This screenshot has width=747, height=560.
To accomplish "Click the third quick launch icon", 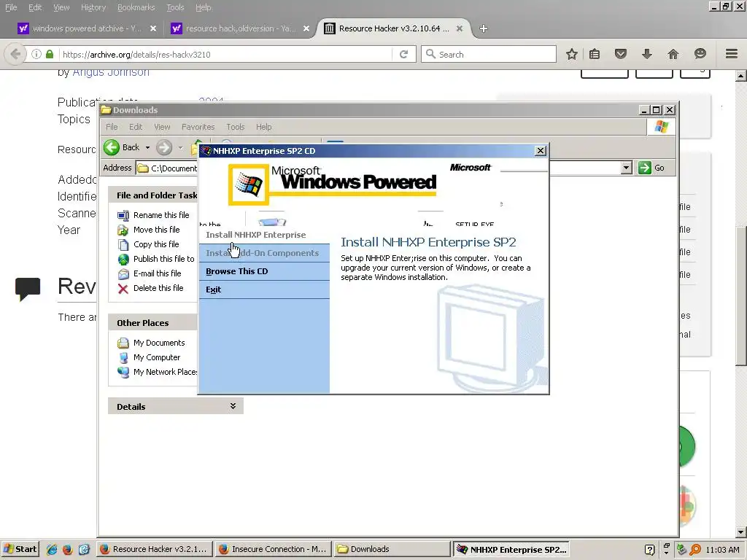I will [84, 550].
